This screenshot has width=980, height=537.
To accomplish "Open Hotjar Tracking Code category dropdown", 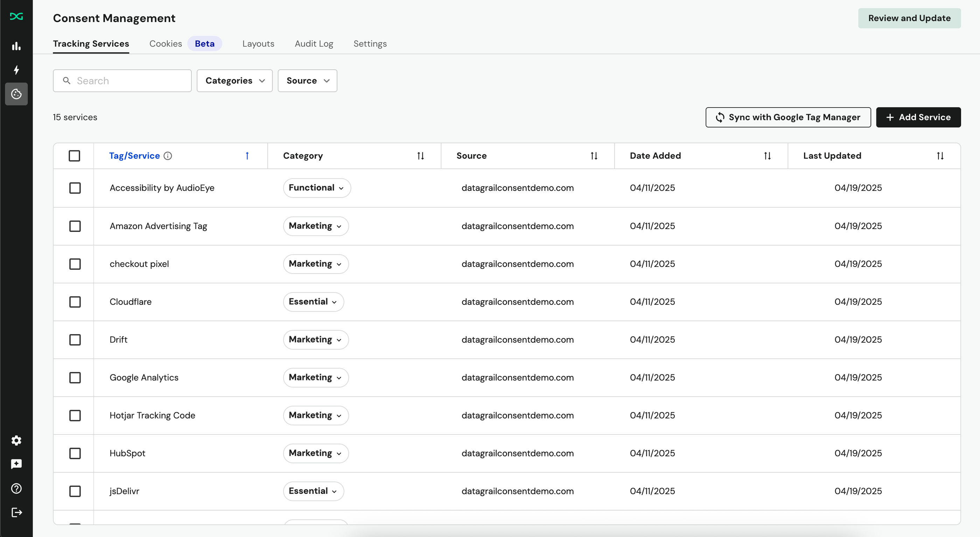I will (x=316, y=415).
